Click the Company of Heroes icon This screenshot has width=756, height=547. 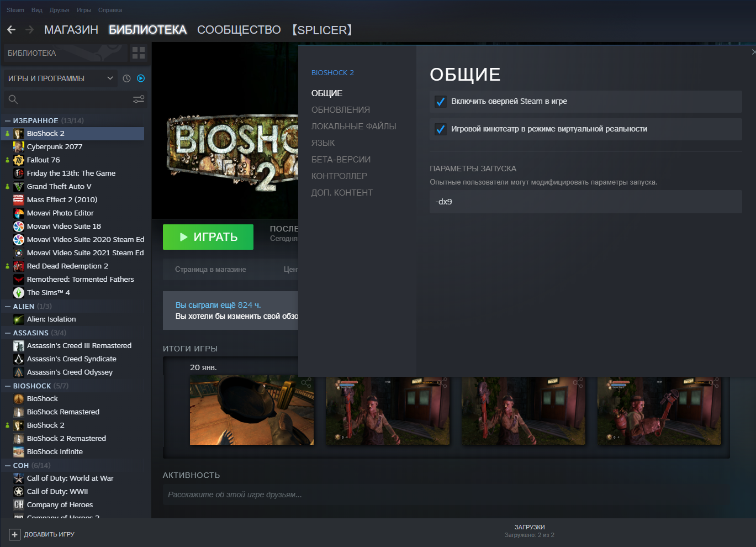[19, 505]
